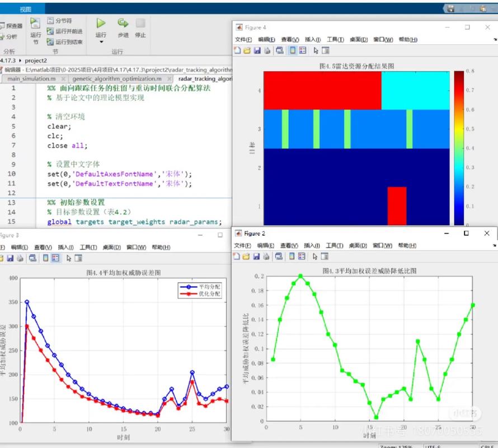Open the 视图 ribbon tab

[x=25, y=9]
